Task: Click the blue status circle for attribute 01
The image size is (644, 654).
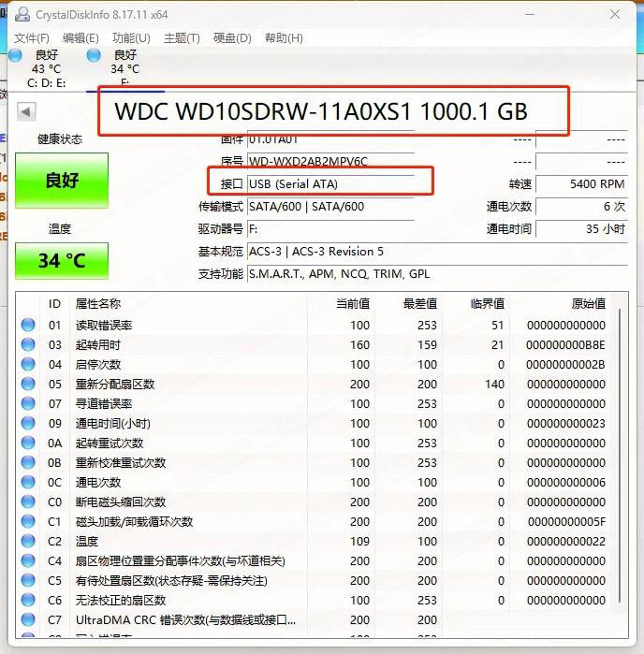Action: click(29, 326)
